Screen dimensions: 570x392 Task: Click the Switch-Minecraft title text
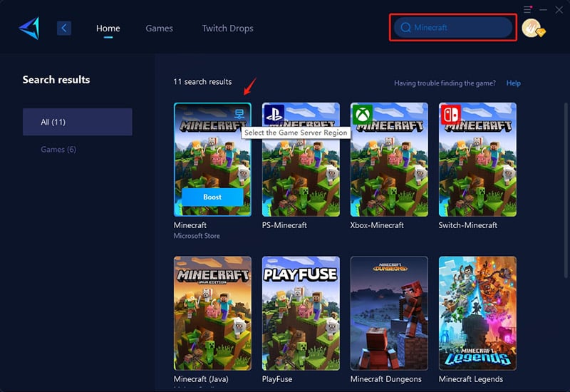click(x=468, y=225)
